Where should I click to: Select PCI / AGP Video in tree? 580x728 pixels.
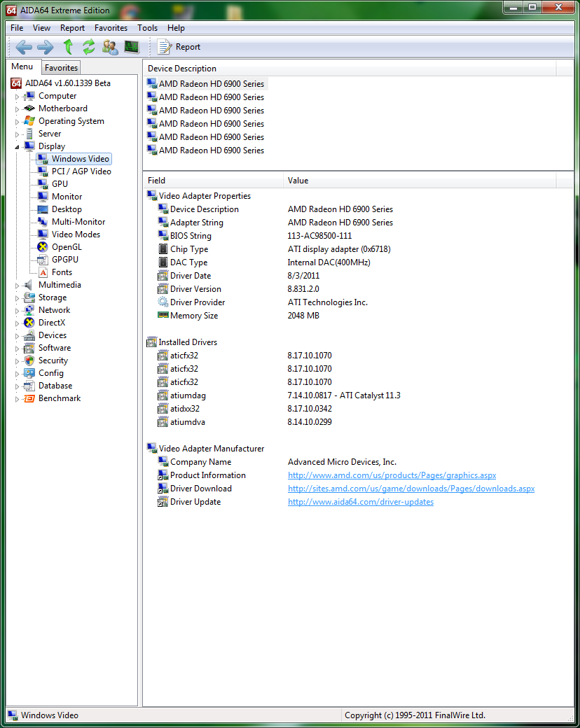click(81, 171)
